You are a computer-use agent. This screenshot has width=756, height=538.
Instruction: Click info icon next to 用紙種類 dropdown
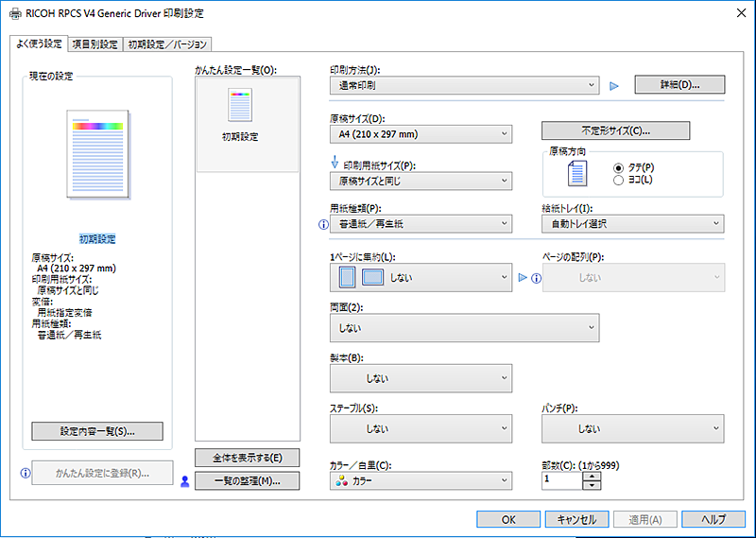coord(323,225)
